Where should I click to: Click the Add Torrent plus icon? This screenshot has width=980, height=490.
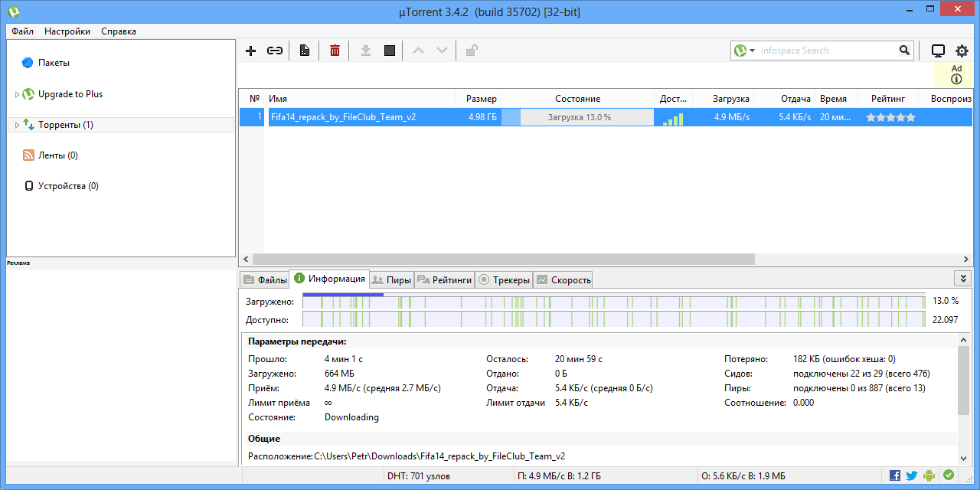point(250,51)
